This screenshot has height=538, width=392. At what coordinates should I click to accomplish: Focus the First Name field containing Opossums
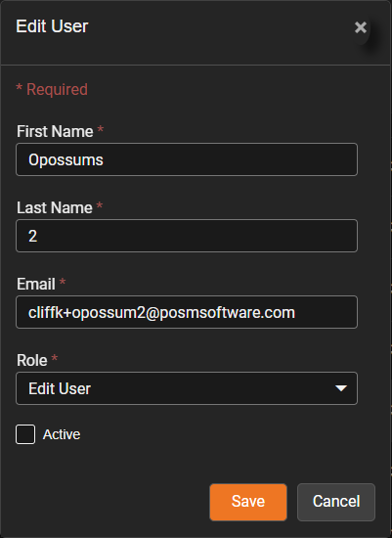tap(187, 159)
